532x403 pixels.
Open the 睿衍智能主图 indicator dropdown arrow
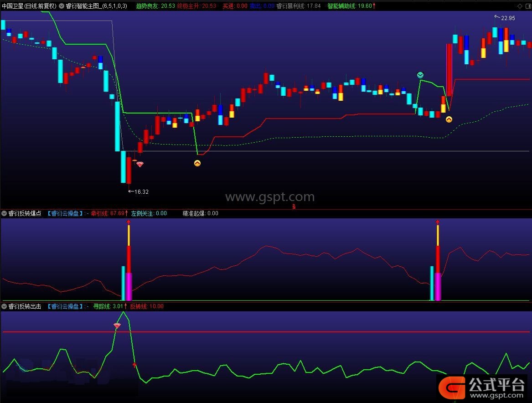pyautogui.click(x=62, y=6)
